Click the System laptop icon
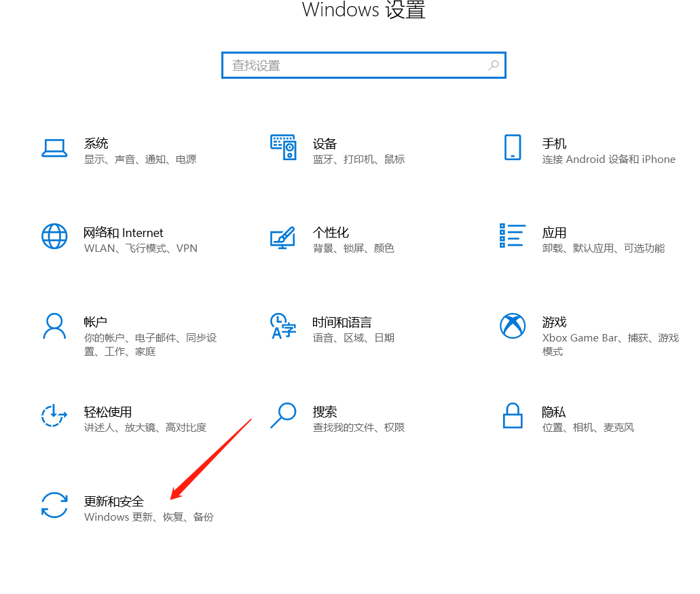The image size is (700, 594). tap(54, 148)
